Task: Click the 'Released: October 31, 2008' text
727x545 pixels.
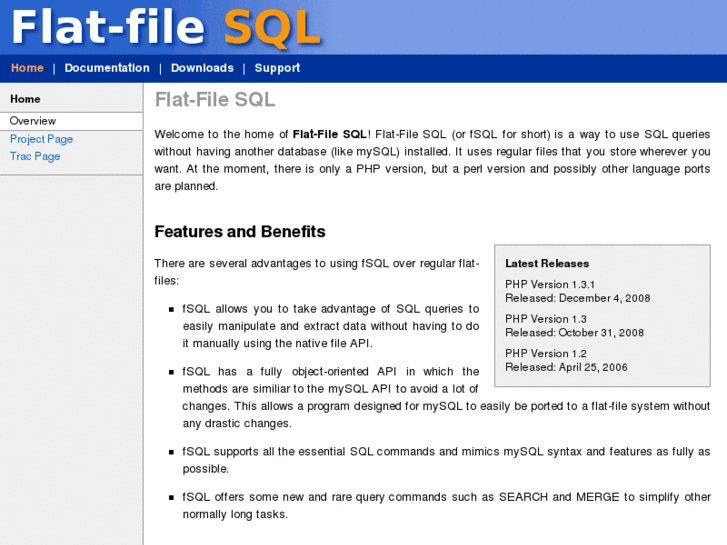Action: click(574, 333)
